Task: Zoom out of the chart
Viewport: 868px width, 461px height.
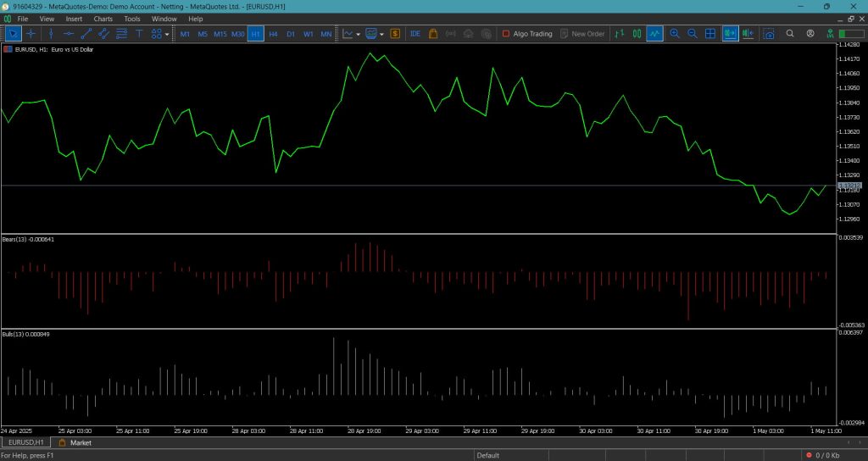Action: [692, 34]
